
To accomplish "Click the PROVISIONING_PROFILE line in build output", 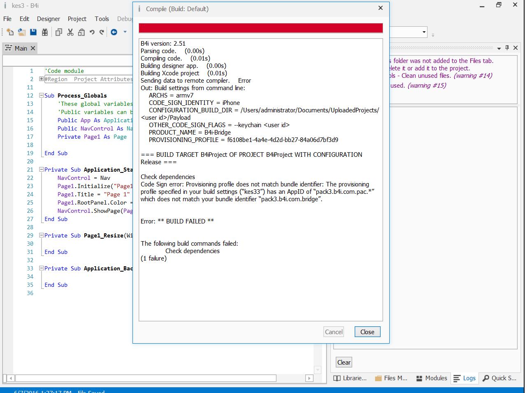I will [x=244, y=140].
